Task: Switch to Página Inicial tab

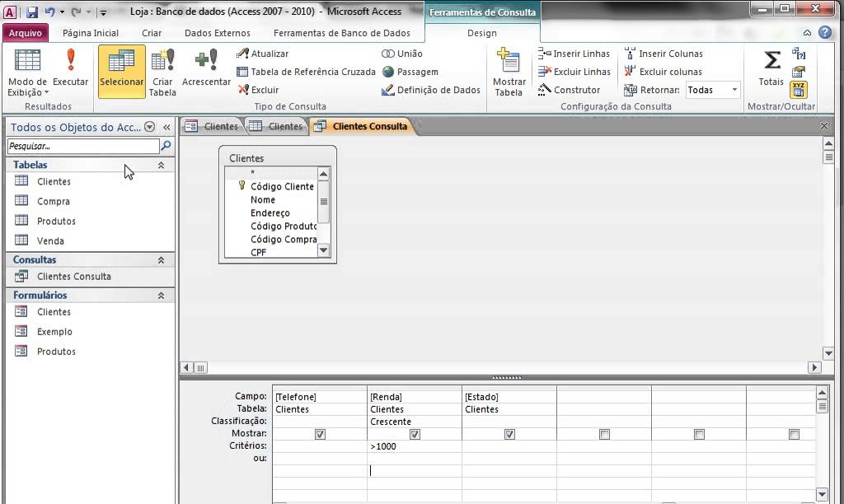Action: pos(91,33)
